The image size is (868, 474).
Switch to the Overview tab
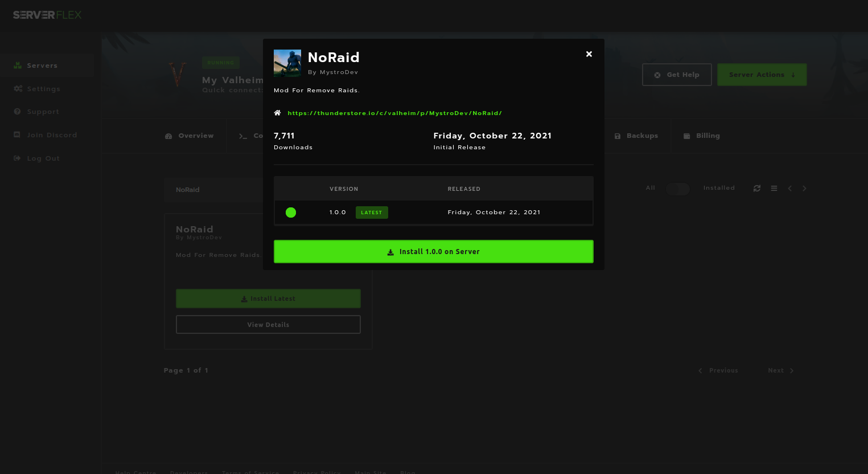tap(190, 136)
